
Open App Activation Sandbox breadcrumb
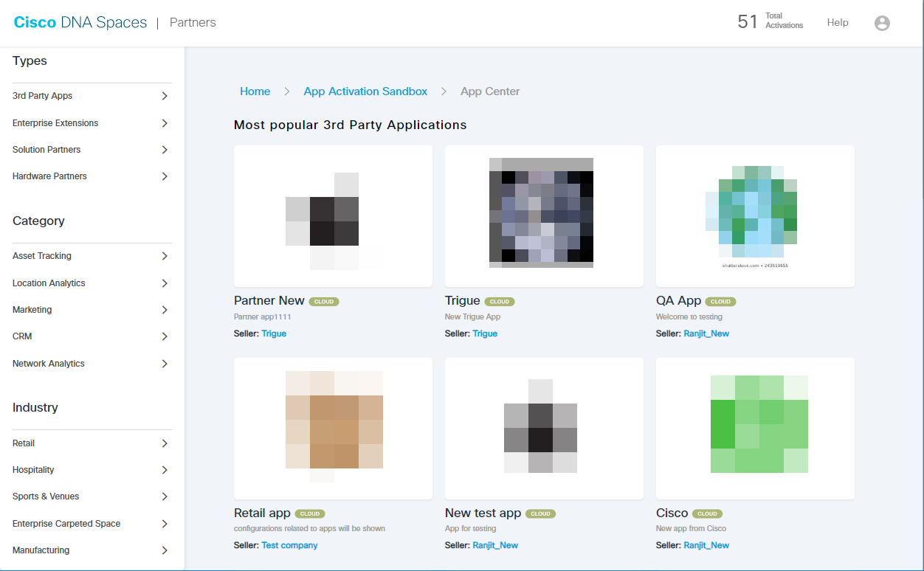(365, 91)
